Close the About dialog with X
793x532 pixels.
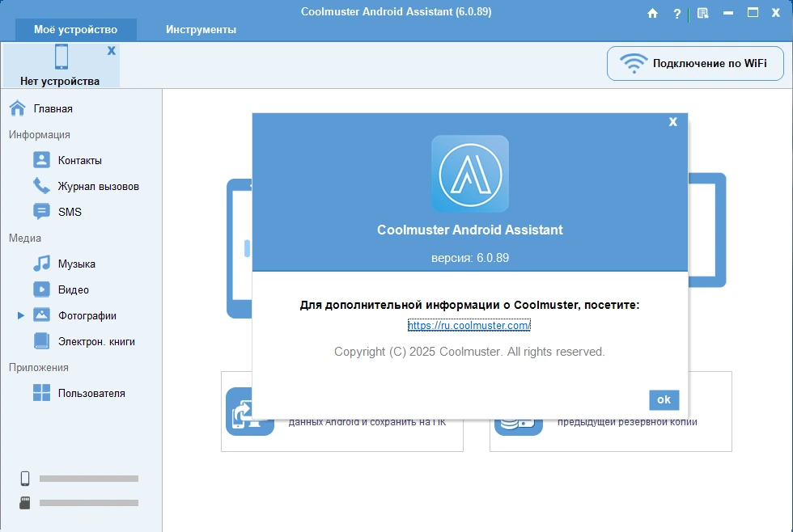[x=673, y=122]
